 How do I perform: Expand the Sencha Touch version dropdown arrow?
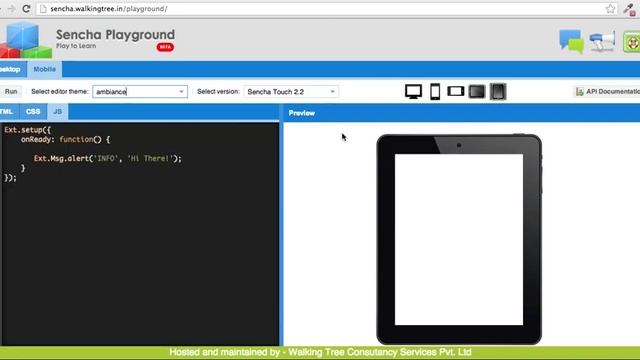click(x=332, y=91)
